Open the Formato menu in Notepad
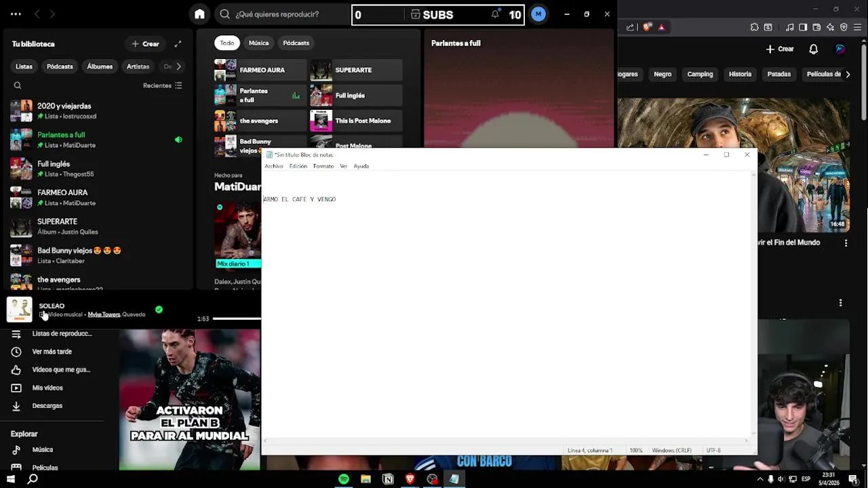This screenshot has height=488, width=868. pos(323,166)
